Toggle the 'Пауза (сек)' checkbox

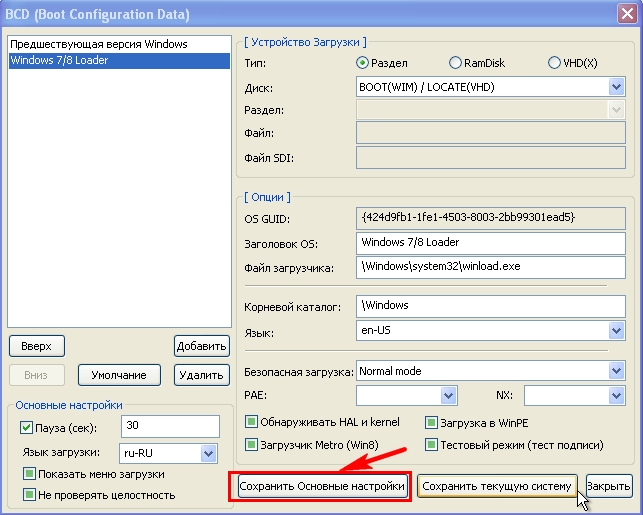point(27,428)
